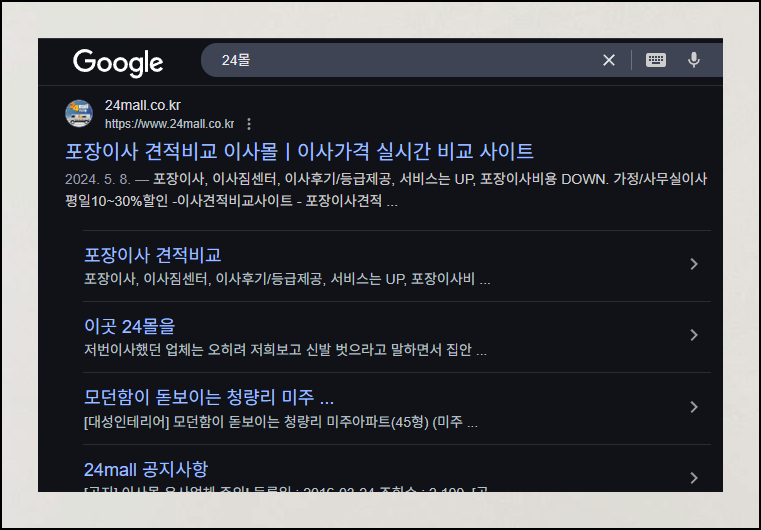Open the 포장이사 견적비교 이사몰 main result title
This screenshot has width=761, height=530.
(x=299, y=151)
